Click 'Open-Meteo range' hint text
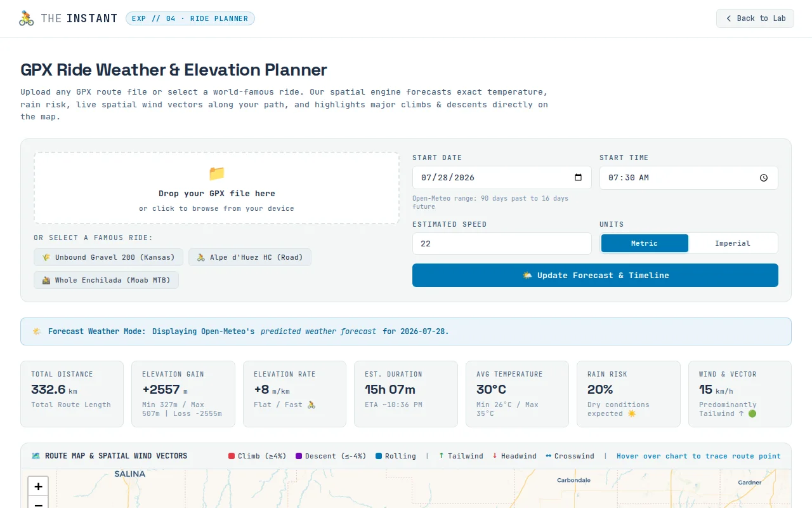Screen dimensions: 812x508 tap(490, 203)
